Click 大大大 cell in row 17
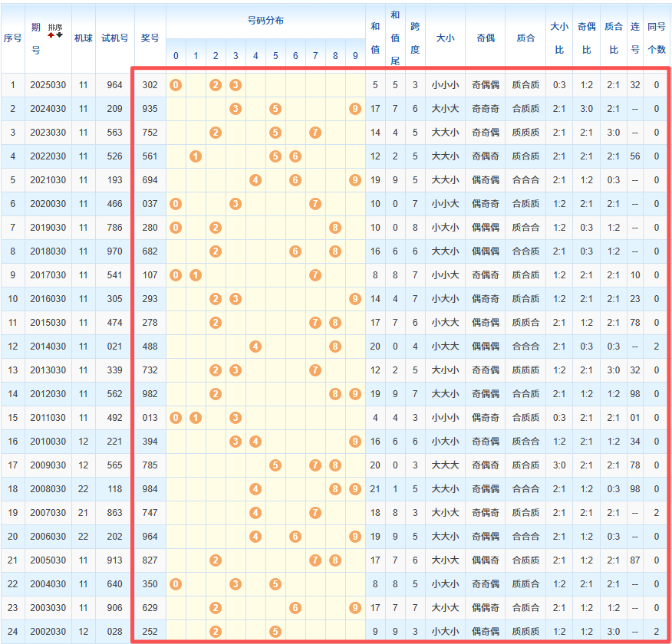This screenshot has height=644, width=672. 445,465
